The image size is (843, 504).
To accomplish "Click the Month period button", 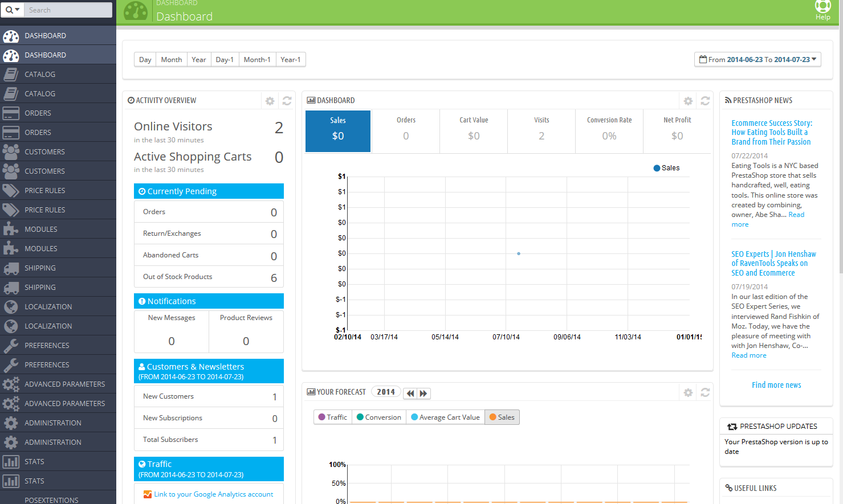I will click(x=171, y=59).
